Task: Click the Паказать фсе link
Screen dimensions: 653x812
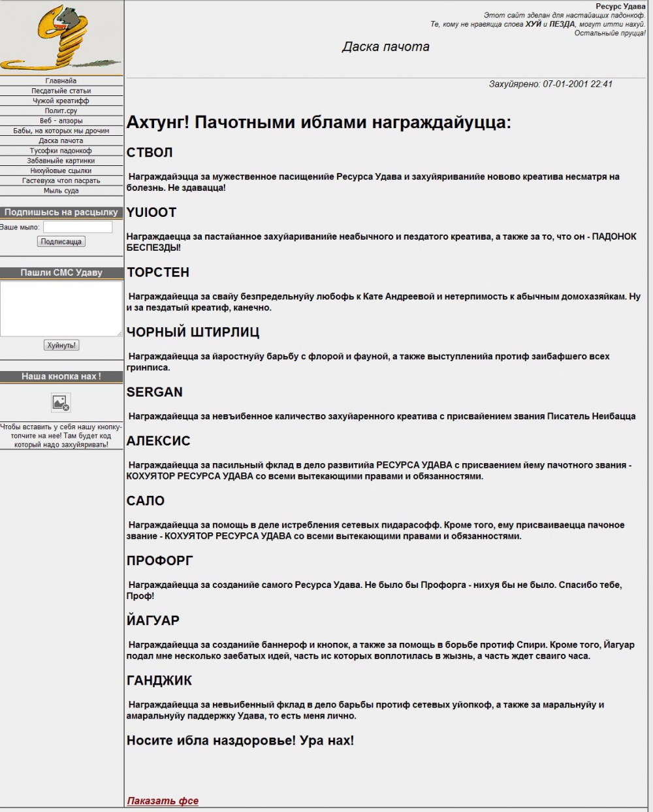Action: click(163, 801)
